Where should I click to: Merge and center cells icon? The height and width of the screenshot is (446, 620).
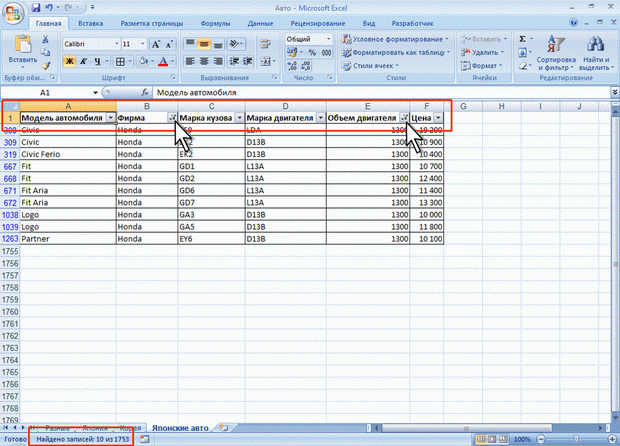point(265,61)
